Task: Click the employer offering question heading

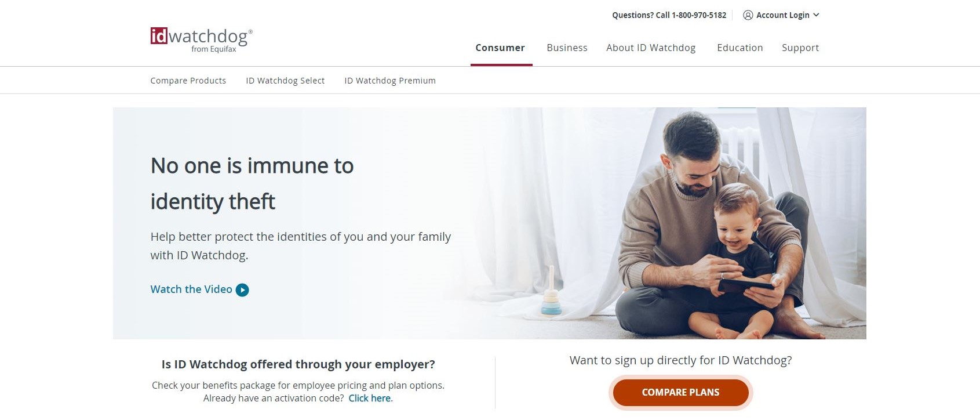Action: point(298,364)
